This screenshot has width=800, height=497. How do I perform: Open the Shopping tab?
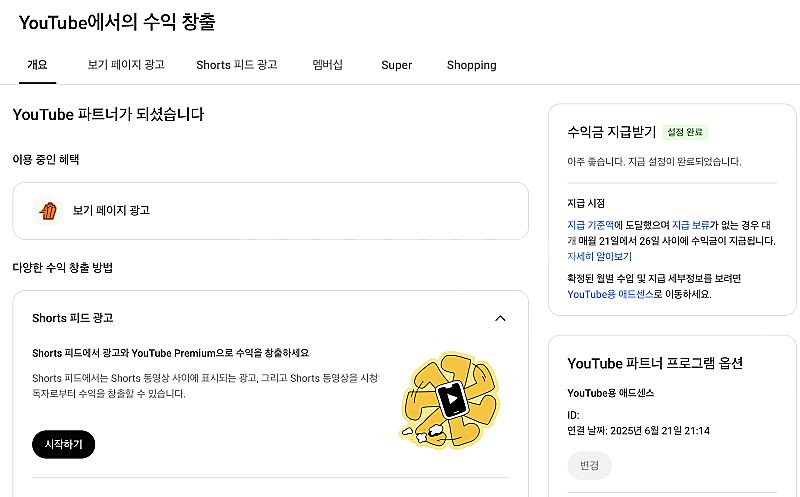471,65
